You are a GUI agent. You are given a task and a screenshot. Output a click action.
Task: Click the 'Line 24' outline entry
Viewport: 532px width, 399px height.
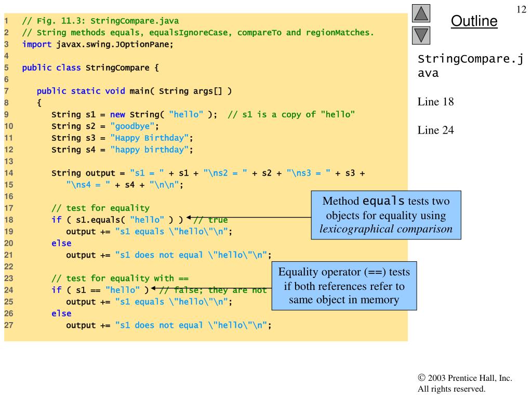(435, 130)
